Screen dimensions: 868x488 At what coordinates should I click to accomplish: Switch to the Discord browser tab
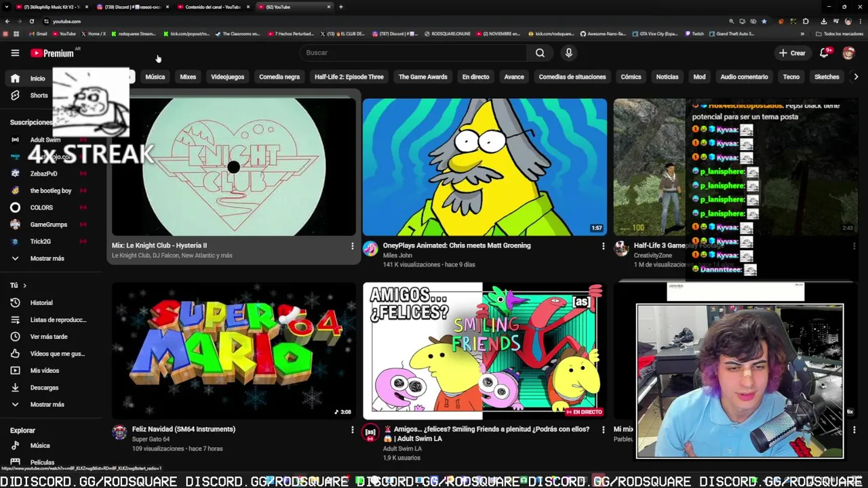tap(132, 7)
